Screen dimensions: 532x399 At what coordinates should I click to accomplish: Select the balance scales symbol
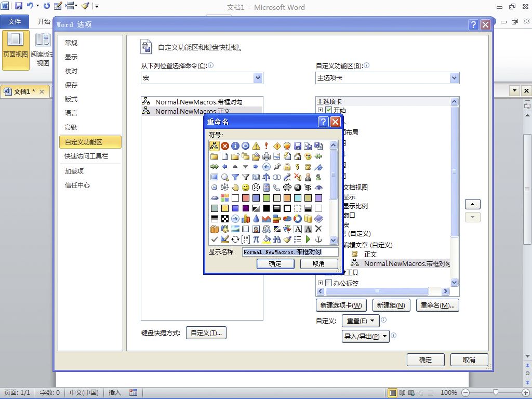[x=267, y=177]
